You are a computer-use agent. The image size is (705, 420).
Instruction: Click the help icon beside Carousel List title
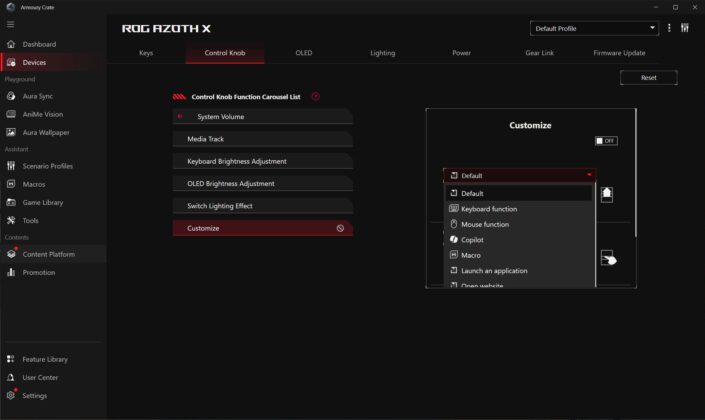pyautogui.click(x=316, y=96)
